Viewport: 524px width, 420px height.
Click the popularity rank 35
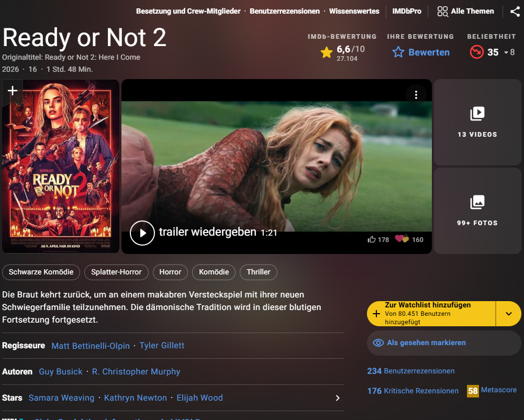tap(493, 52)
